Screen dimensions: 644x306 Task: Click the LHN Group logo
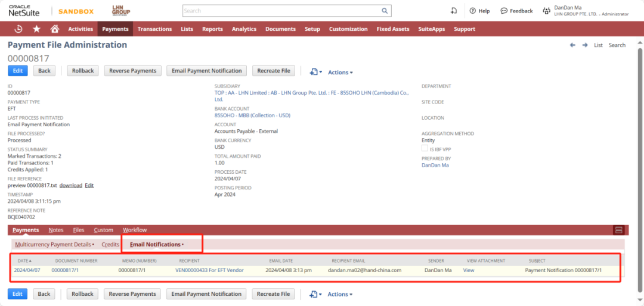[x=120, y=11]
